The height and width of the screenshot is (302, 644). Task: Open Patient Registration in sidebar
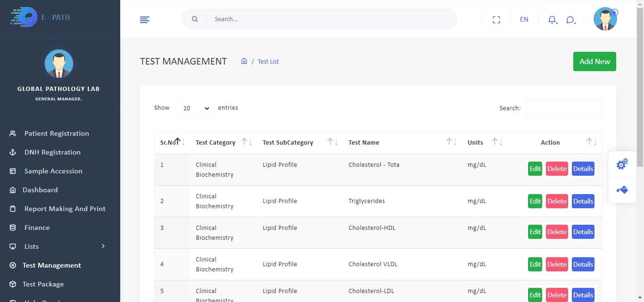pos(57,133)
